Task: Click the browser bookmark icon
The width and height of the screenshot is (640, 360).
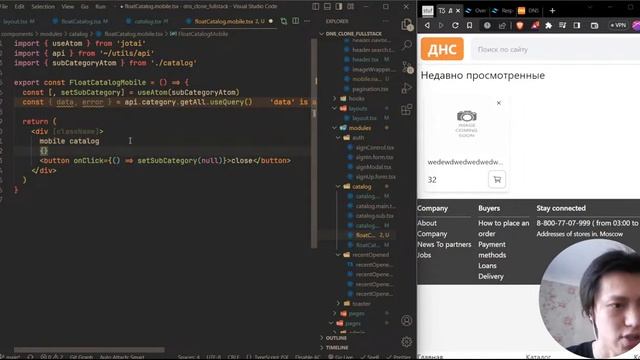Action: (469, 25)
